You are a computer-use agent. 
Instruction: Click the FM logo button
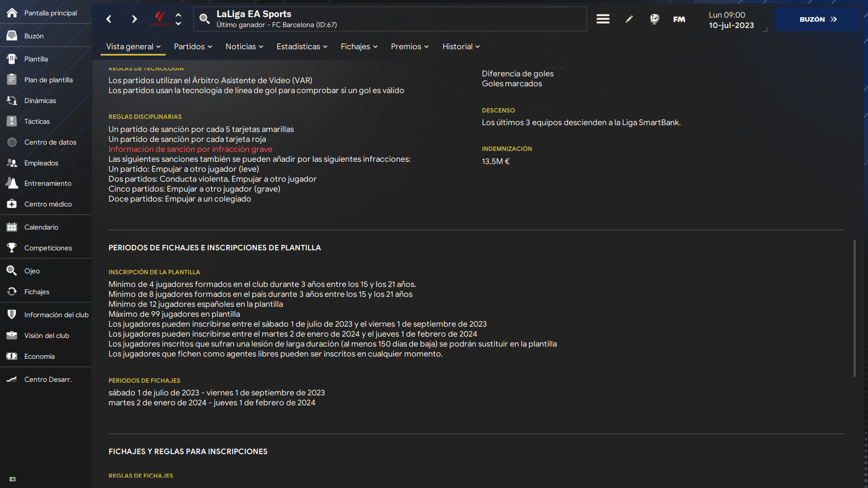coord(679,19)
